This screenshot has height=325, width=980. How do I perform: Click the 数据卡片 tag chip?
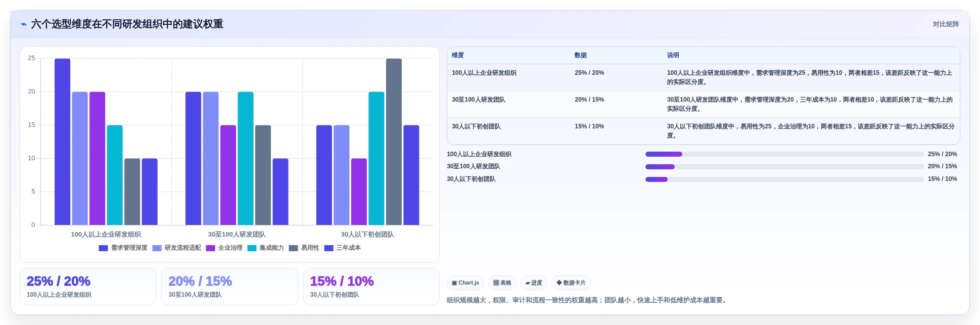click(x=571, y=283)
